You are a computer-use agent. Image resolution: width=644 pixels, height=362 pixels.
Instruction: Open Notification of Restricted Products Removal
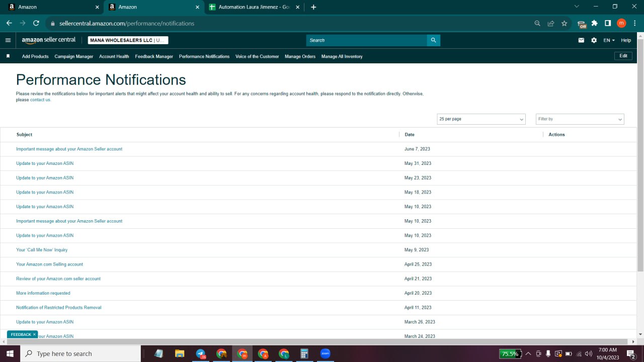coord(58,308)
